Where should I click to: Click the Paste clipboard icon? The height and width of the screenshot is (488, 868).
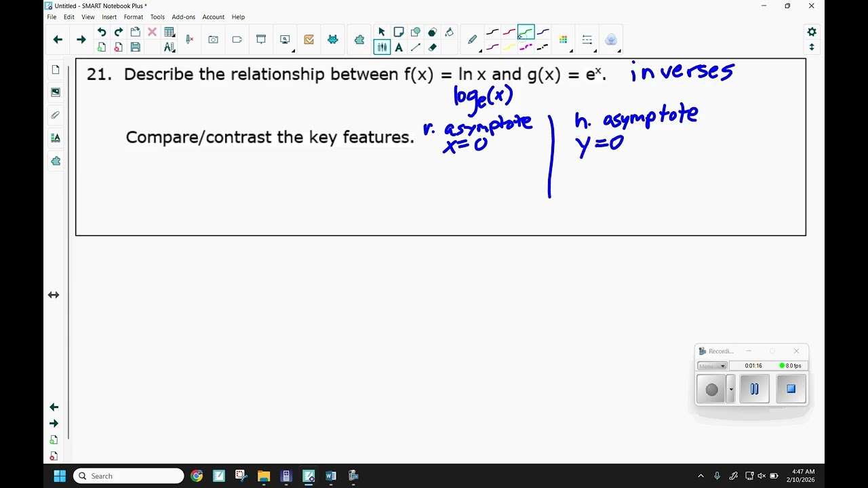pyautogui.click(x=136, y=32)
